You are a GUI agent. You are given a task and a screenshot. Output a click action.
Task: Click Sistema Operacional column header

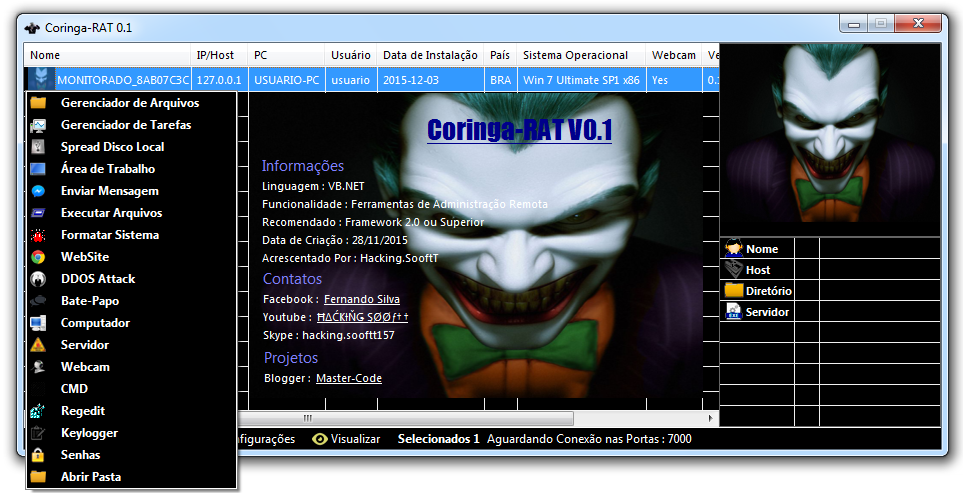pyautogui.click(x=581, y=55)
